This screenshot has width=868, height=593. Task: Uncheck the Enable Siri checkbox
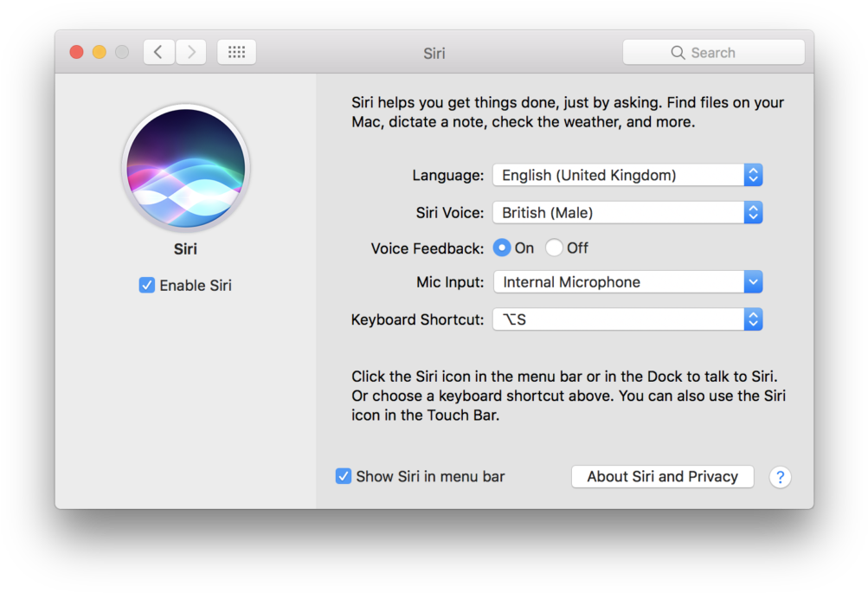[x=147, y=285]
